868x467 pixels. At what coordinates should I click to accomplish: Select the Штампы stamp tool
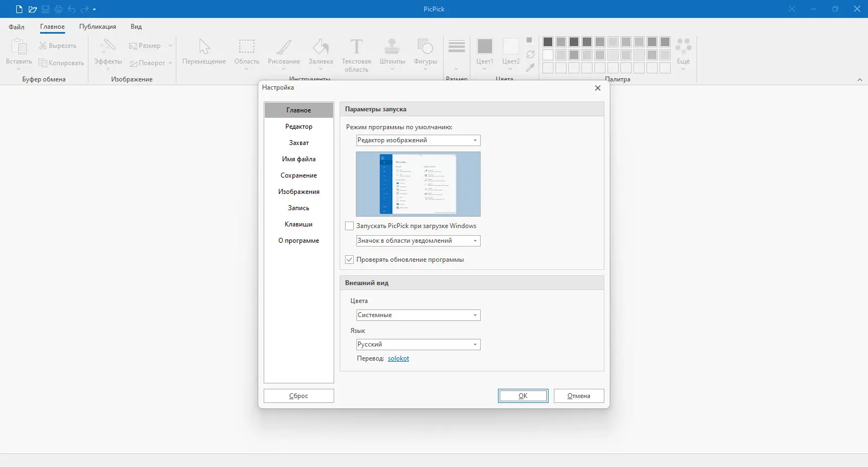[x=392, y=54]
